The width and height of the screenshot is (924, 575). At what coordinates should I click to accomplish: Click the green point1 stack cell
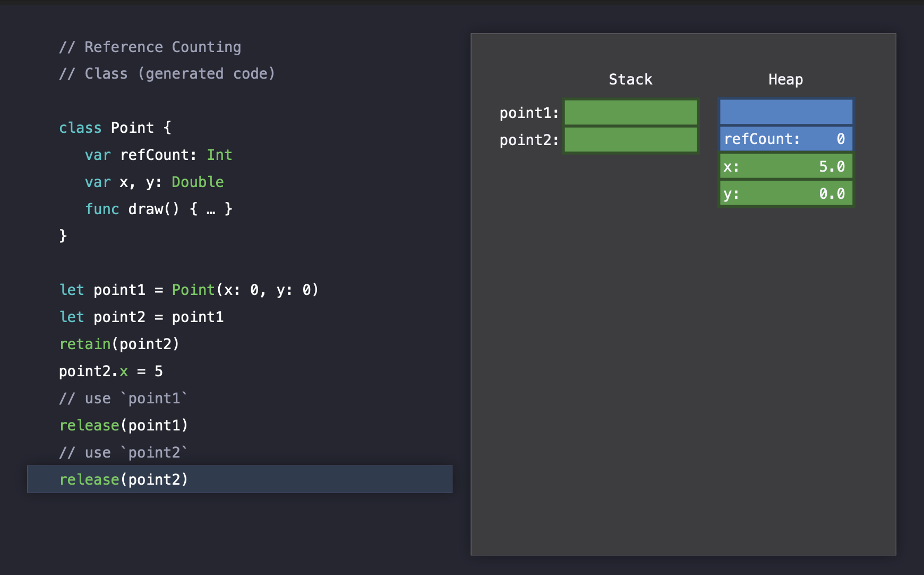click(x=631, y=113)
